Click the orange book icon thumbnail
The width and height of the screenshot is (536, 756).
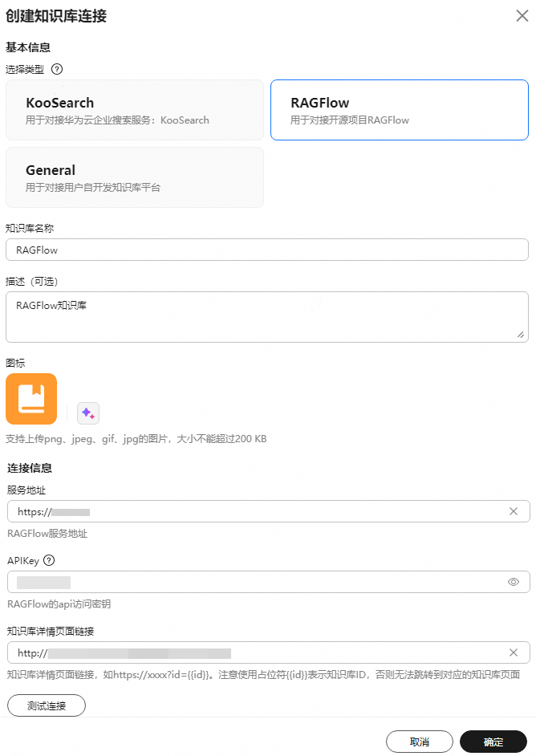click(31, 399)
